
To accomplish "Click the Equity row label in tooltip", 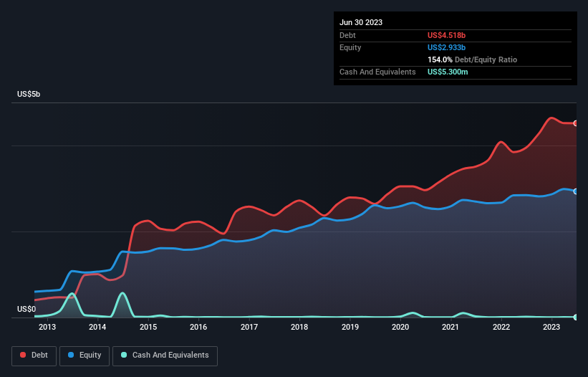I will click(350, 47).
